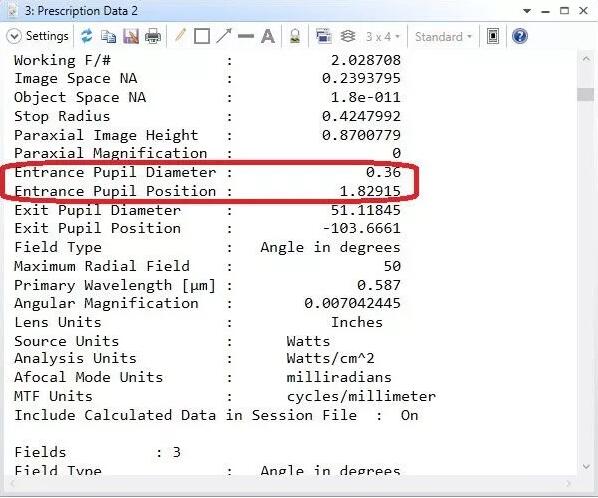Open the 3 x 4 dropdown
The height and width of the screenshot is (498, 598).
(383, 37)
